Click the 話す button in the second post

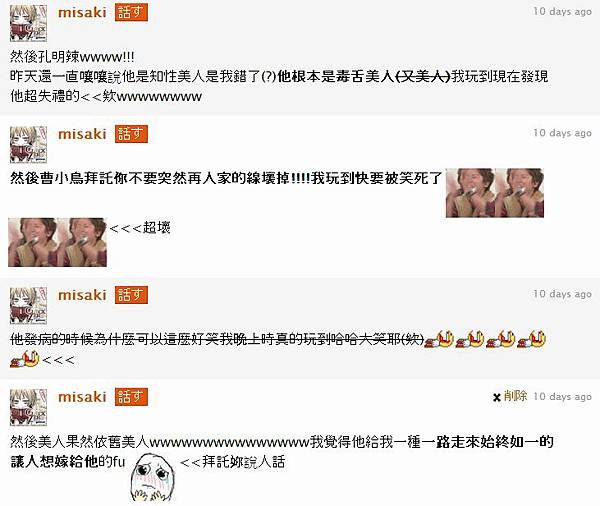click(131, 134)
